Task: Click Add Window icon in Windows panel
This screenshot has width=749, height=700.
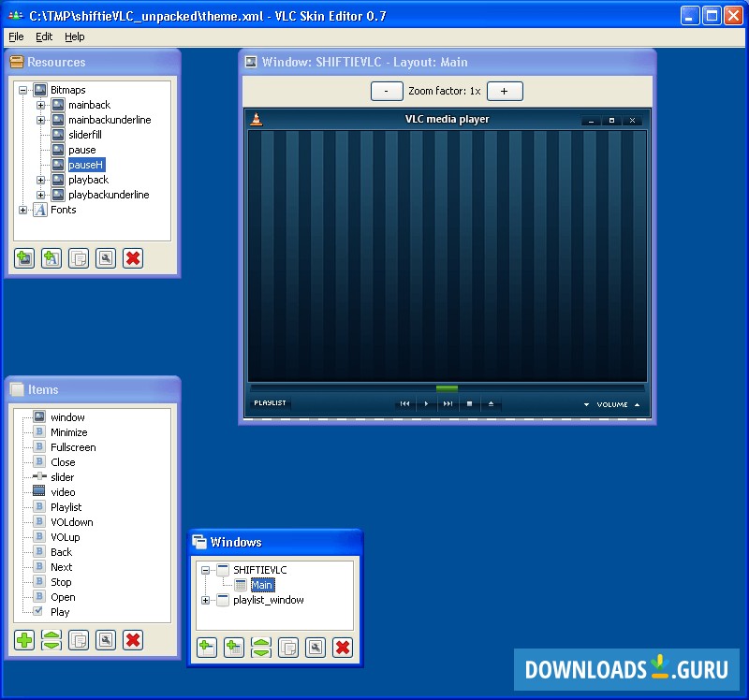Action: [207, 647]
